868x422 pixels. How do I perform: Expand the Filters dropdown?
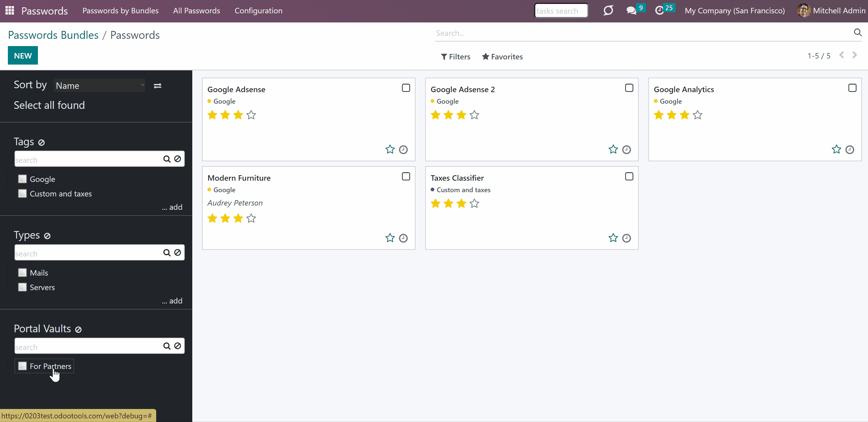[x=456, y=57]
